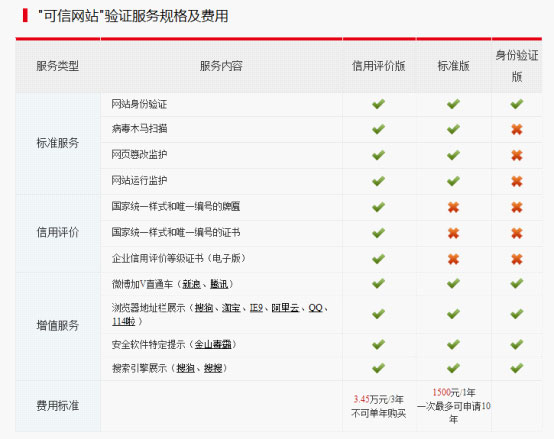Click the red cross for 牌匾 row 标准版
The image size is (554, 439).
click(453, 207)
